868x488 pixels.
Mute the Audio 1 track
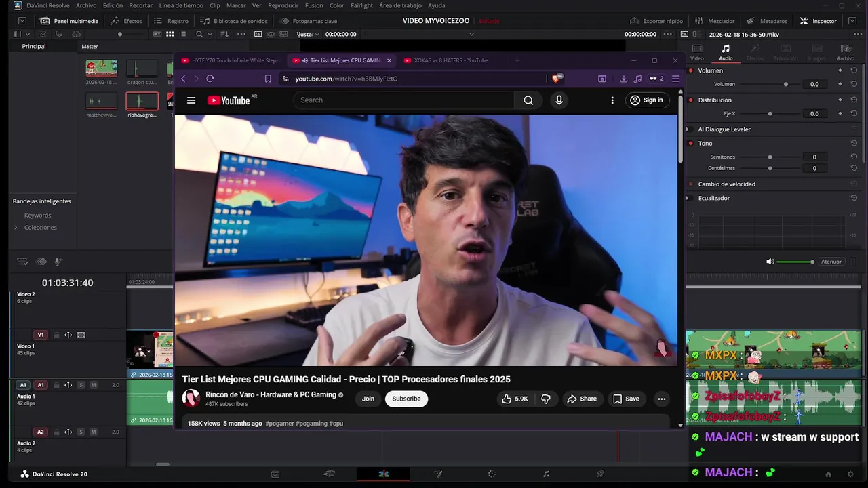(x=94, y=385)
